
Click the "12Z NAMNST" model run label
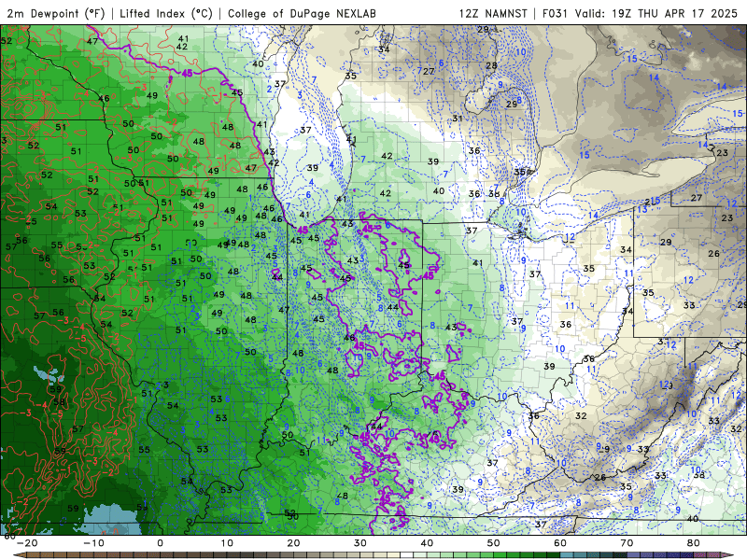tap(493, 13)
